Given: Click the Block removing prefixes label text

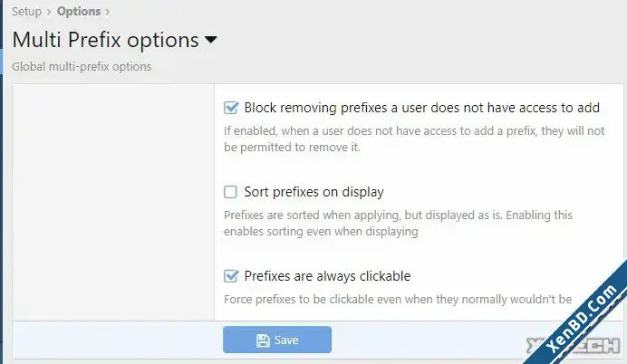Looking at the screenshot, I should (x=422, y=108).
